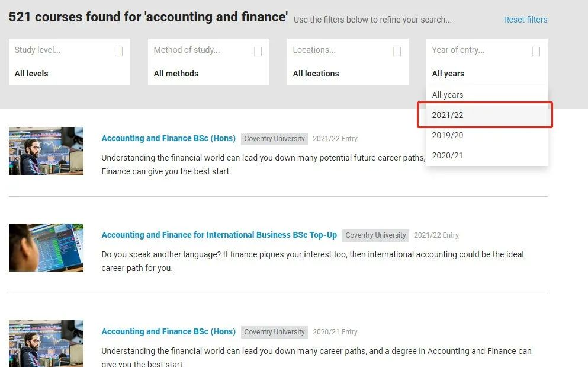588x367 pixels.
Task: Click the Locations filter box icon
Action: (x=397, y=52)
